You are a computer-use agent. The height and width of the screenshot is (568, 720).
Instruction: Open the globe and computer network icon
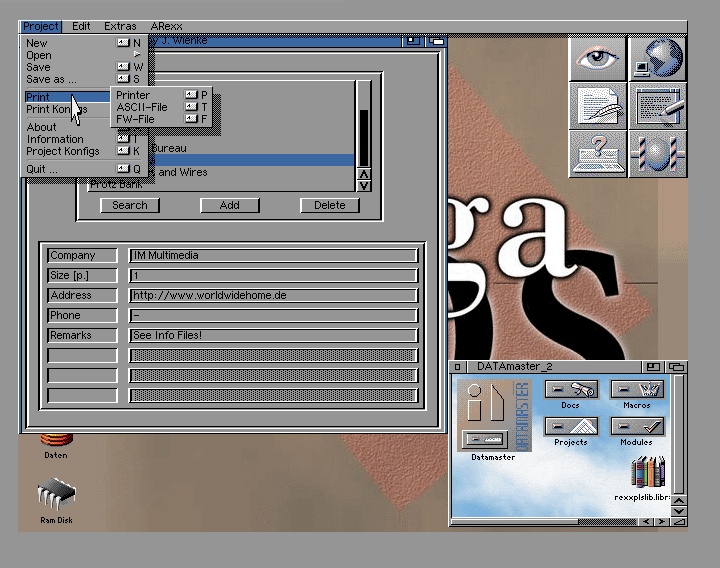point(657,57)
